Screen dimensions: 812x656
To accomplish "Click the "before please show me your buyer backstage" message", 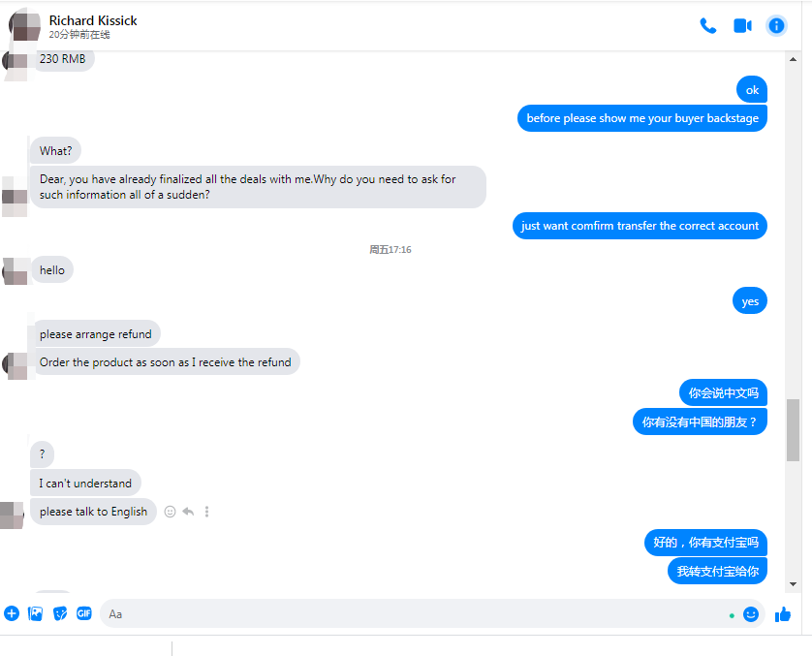I will click(641, 118).
